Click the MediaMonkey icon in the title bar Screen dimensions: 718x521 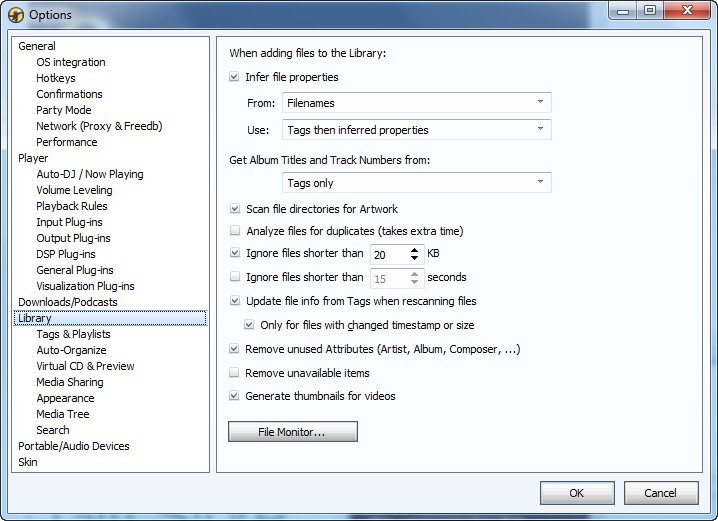(16, 14)
